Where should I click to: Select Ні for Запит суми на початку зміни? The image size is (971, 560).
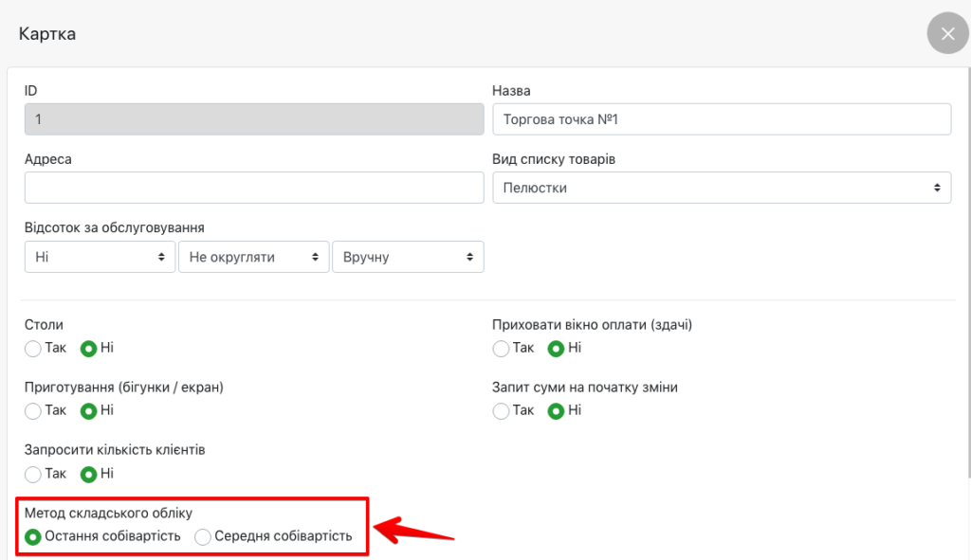(x=558, y=411)
